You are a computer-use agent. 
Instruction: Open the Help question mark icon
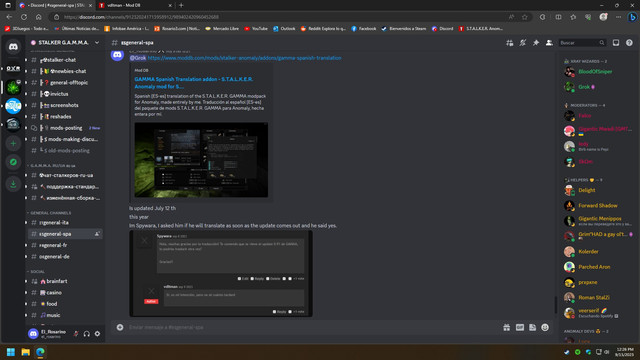point(629,42)
